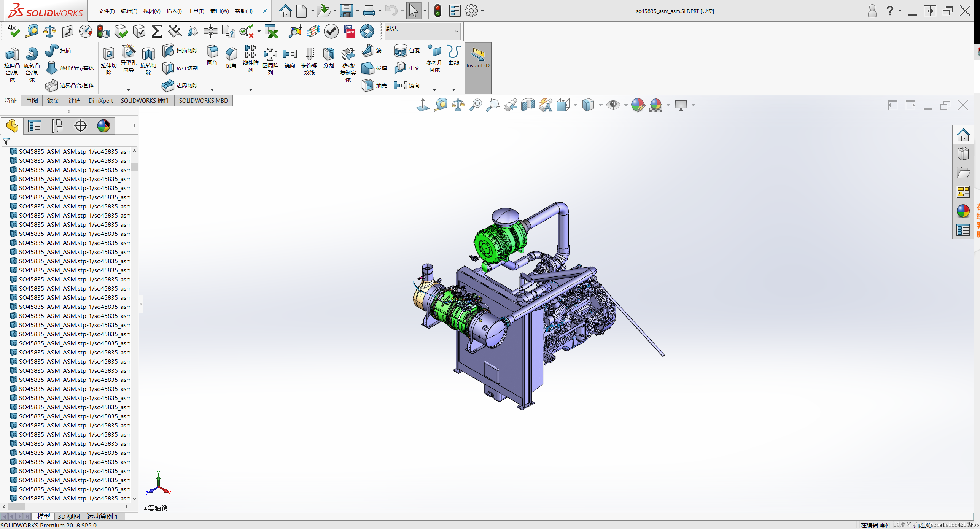Image resolution: width=980 pixels, height=529 pixels.
Task: Open the hide/show items eye dropdown arrow
Action: pyautogui.click(x=626, y=105)
